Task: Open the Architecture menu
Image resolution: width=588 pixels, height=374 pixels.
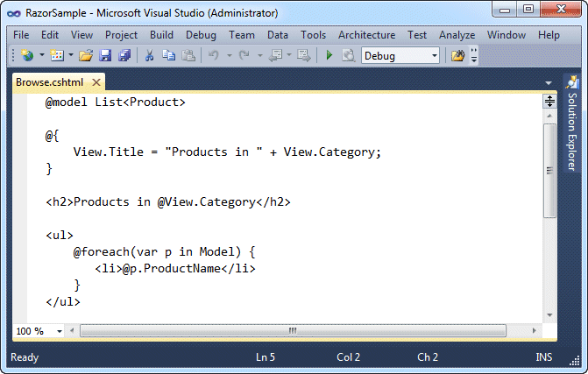Action: pos(367,35)
